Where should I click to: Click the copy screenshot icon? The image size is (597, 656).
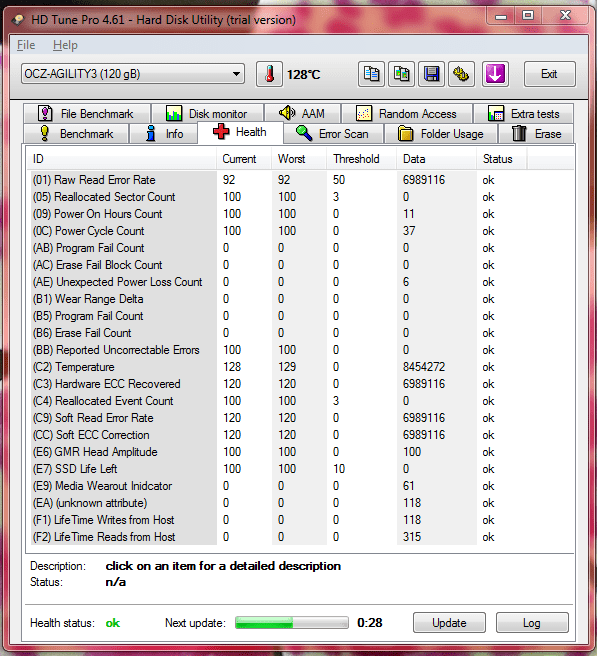(401, 74)
